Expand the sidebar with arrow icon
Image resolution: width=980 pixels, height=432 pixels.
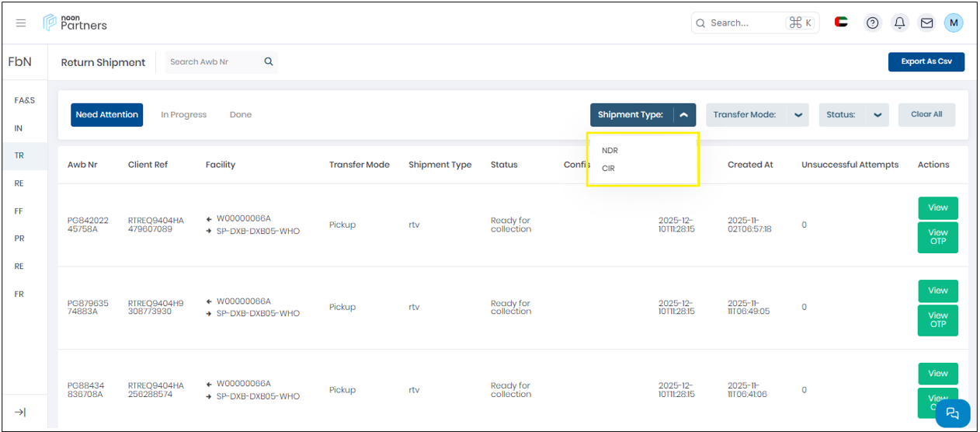20,412
